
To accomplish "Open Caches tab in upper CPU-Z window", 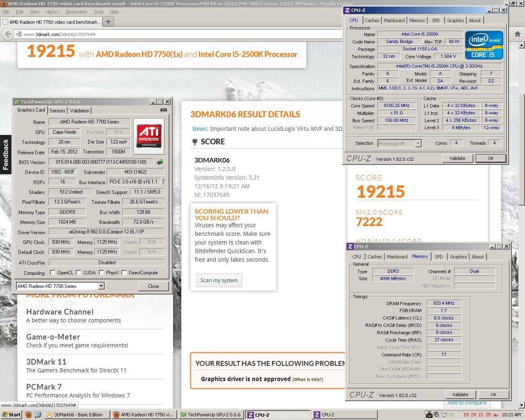I will [x=372, y=21].
